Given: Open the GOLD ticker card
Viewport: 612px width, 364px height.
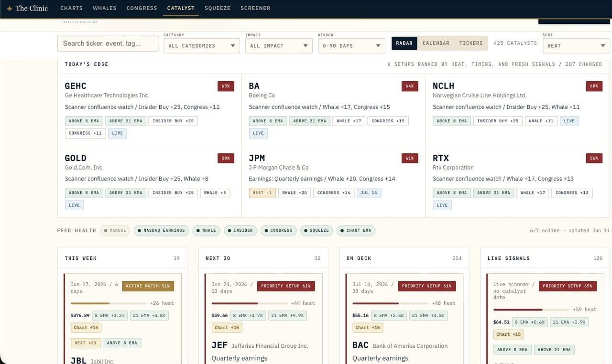Looking at the screenshot, I should coord(150,182).
